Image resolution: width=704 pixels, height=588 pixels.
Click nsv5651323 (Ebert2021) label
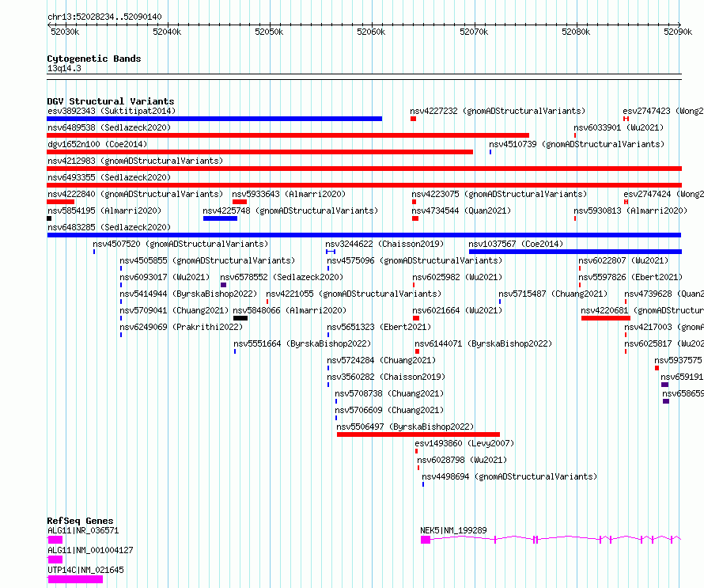pyautogui.click(x=378, y=327)
